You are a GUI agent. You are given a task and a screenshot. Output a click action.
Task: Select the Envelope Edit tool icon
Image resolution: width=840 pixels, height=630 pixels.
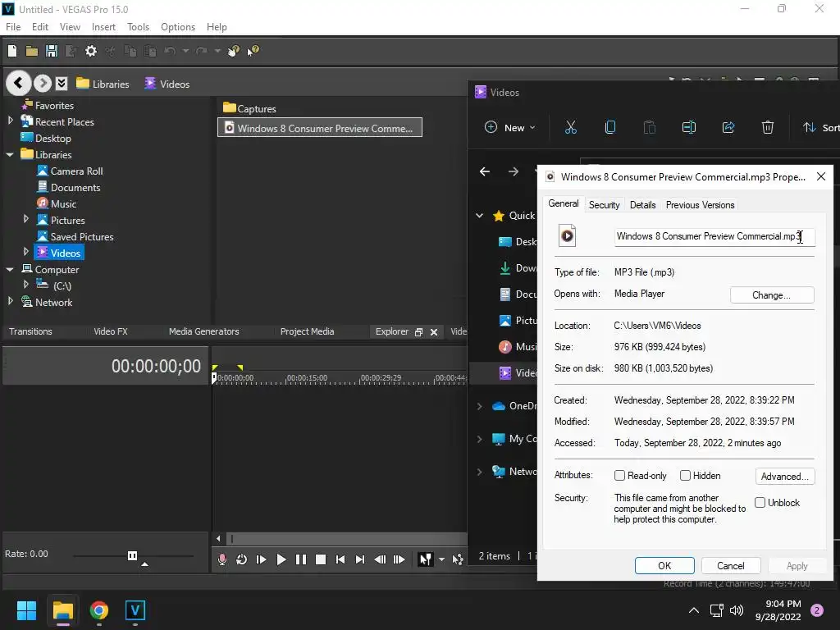pyautogui.click(x=458, y=559)
